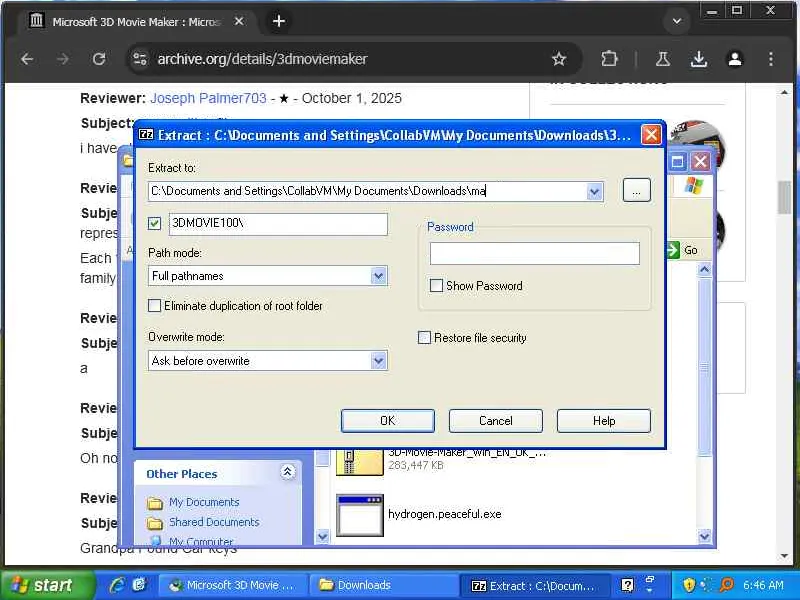This screenshot has height=600, width=800.
Task: Open Help in the Extract dialog
Action: 604,420
